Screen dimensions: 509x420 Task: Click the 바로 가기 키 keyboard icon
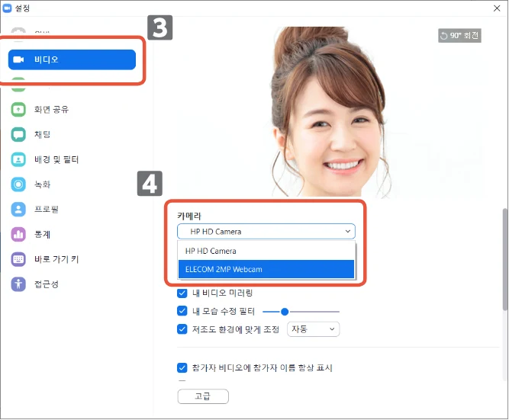click(18, 259)
